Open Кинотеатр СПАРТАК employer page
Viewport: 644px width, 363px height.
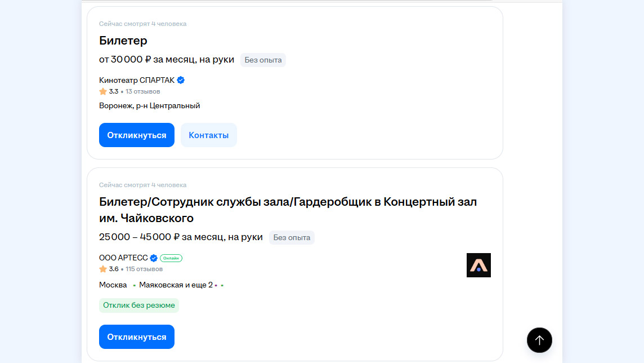pos(137,80)
